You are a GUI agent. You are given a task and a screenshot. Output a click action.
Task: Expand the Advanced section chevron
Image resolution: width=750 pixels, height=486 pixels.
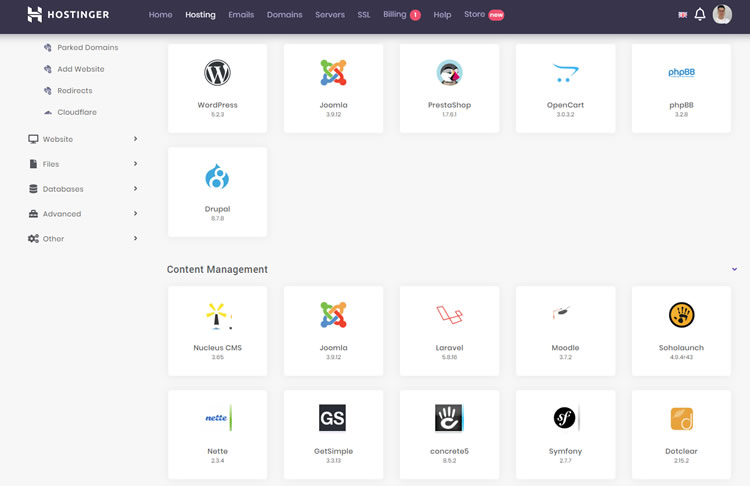(x=135, y=213)
